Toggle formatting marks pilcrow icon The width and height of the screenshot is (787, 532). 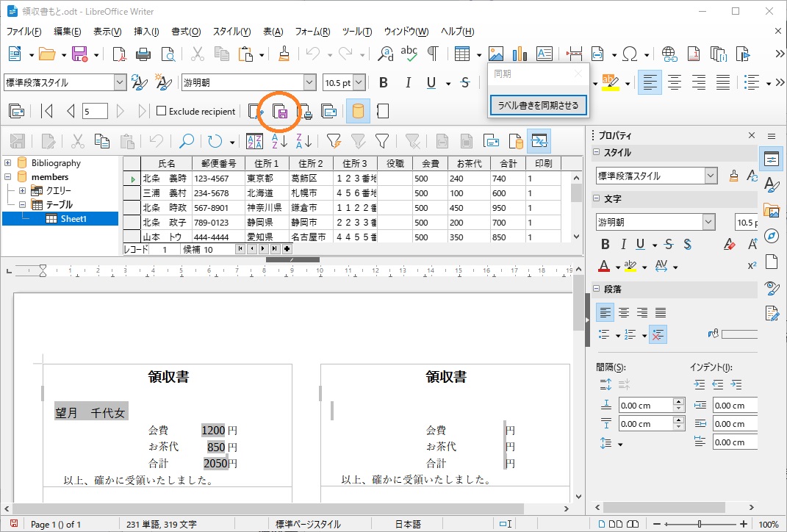point(433,54)
